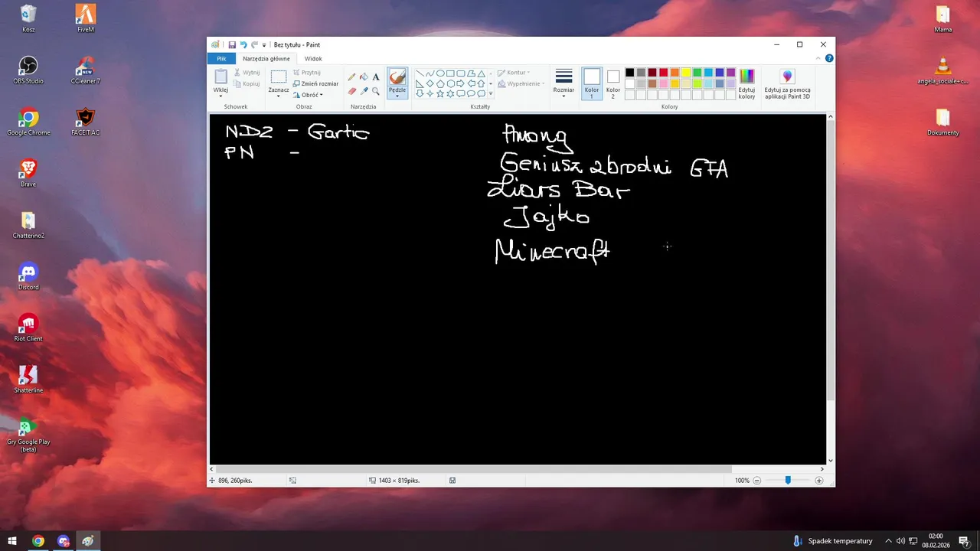Pick the green color swatch
The height and width of the screenshot is (551, 980).
click(x=697, y=73)
